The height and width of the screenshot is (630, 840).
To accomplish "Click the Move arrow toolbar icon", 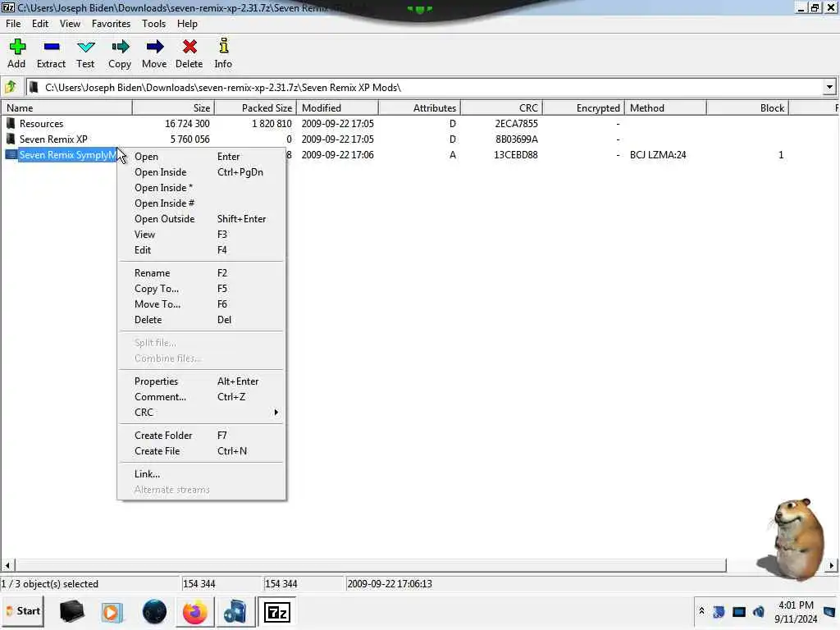I will click(154, 47).
